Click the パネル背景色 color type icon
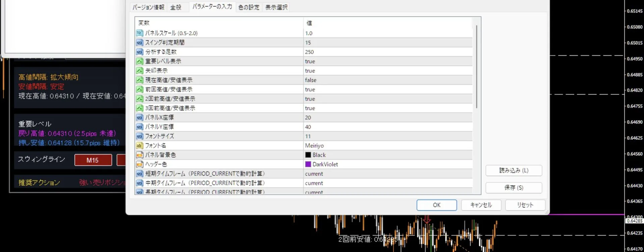This screenshot has width=644, height=252. [139, 155]
